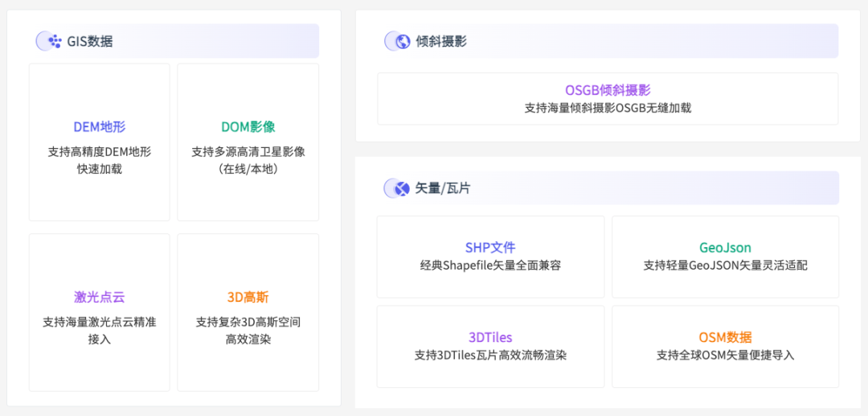Click description 经典Shapefile矢量全面兼容
868x416 pixels.
490,266
